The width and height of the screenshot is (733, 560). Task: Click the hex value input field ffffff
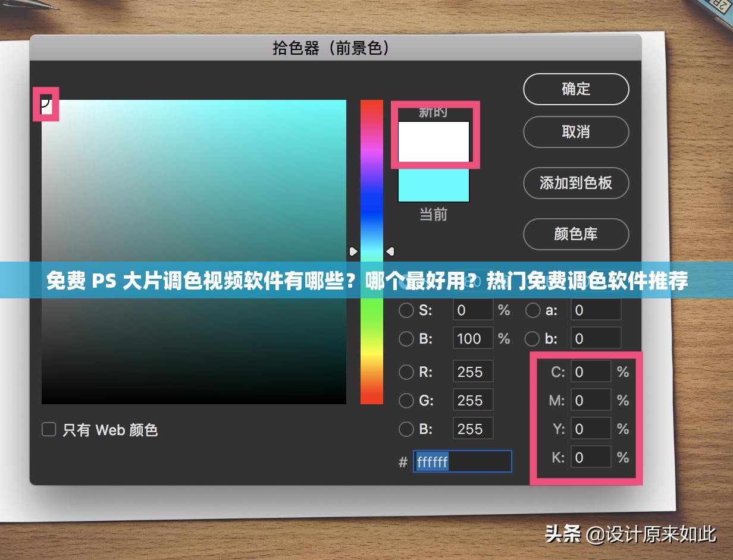(x=462, y=461)
